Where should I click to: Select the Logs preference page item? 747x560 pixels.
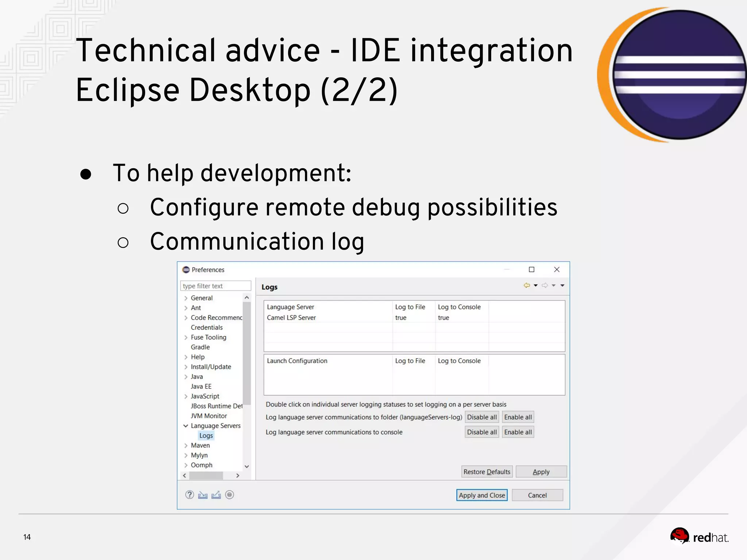[206, 436]
